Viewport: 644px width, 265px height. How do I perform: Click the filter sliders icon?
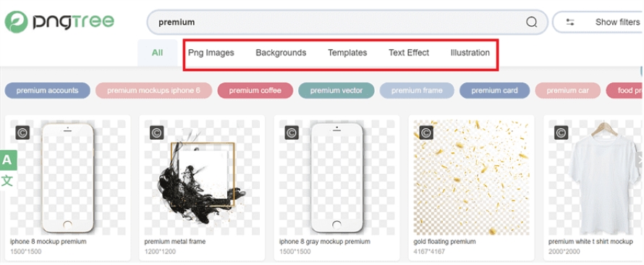click(x=570, y=22)
